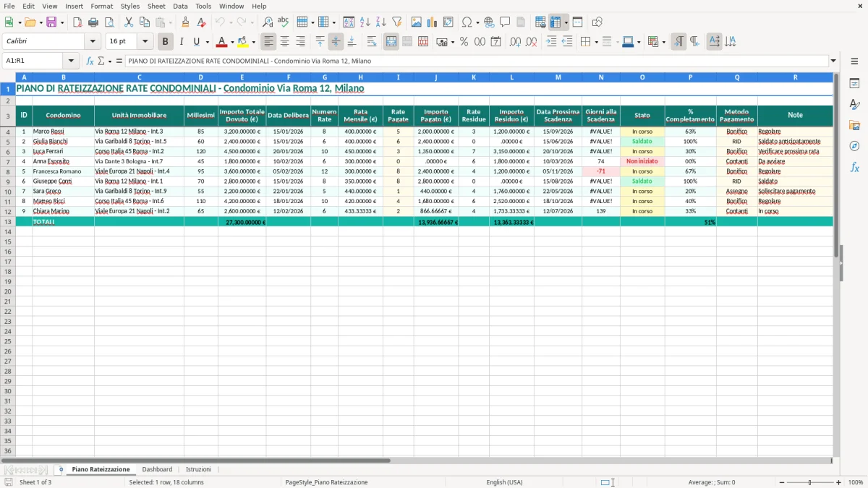Open the File menu
Screen dimensions: 868x488
point(9,6)
